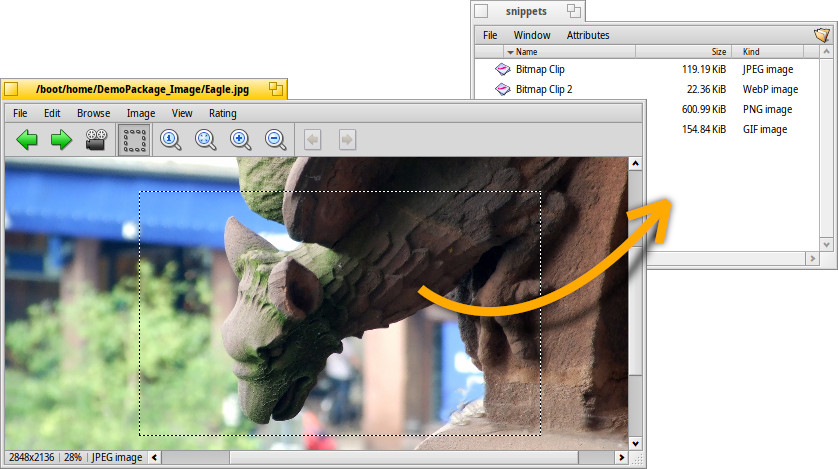
Task: Sort by the Name column header
Action: coord(527,52)
